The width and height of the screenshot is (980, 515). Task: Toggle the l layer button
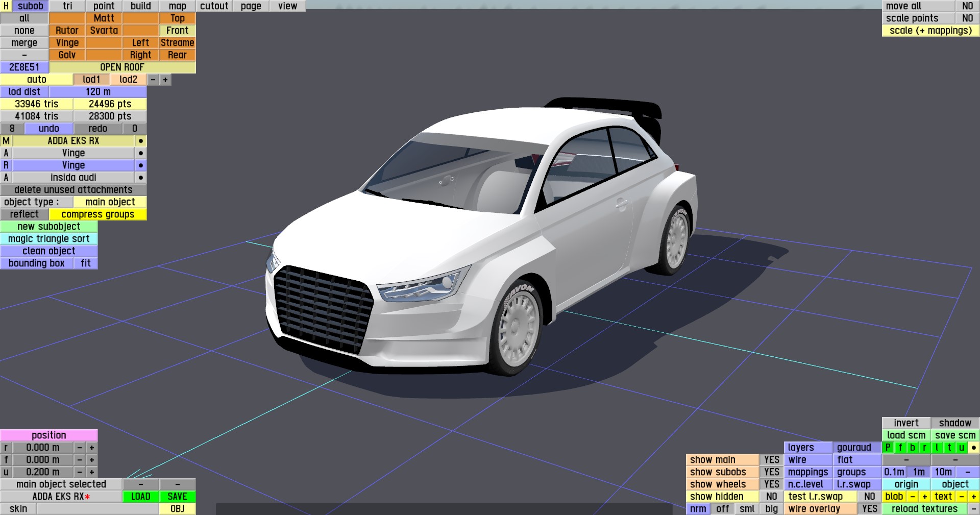[x=937, y=447]
